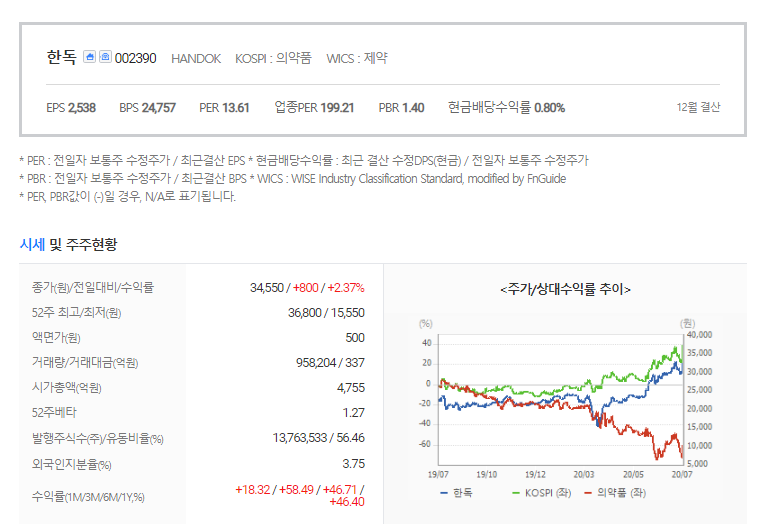The height and width of the screenshot is (524, 765).
Task: Click the 종가/전일대비/수익률 row label
Action: pyautogui.click(x=93, y=288)
